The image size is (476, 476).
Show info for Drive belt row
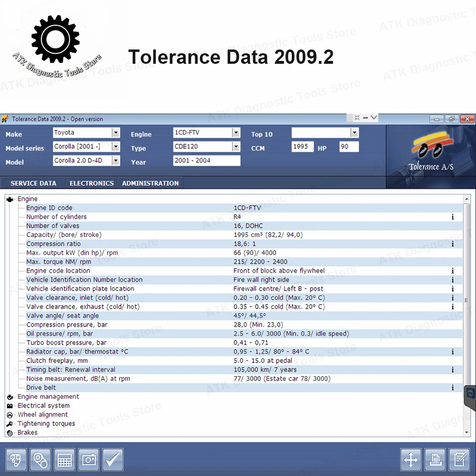pos(453,387)
